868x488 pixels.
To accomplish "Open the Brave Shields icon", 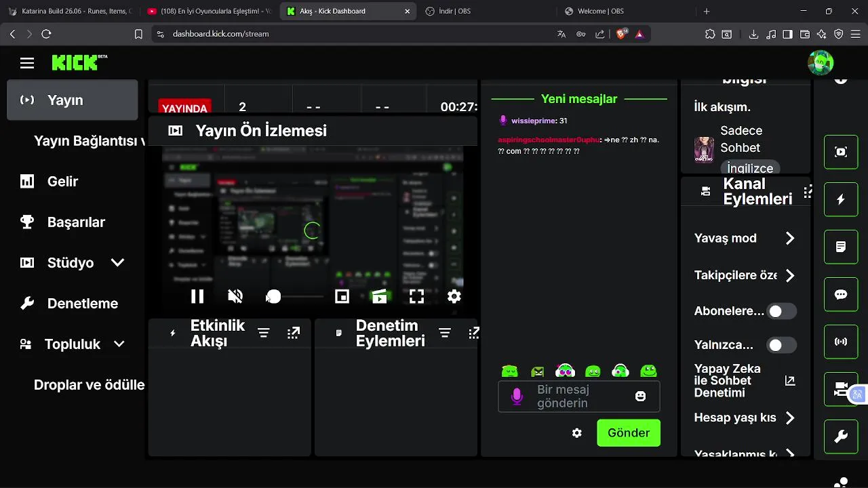I will (x=622, y=34).
